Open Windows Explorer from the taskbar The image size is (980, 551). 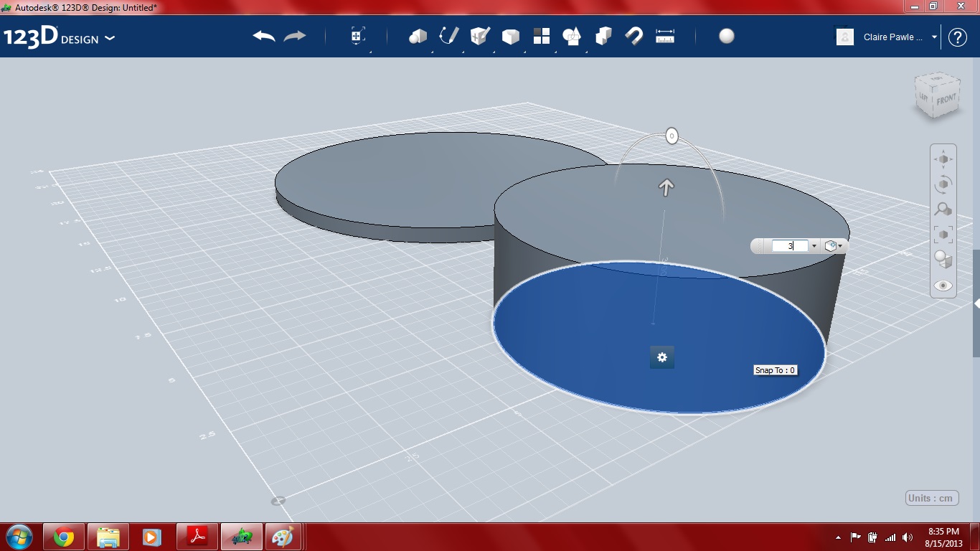[108, 537]
